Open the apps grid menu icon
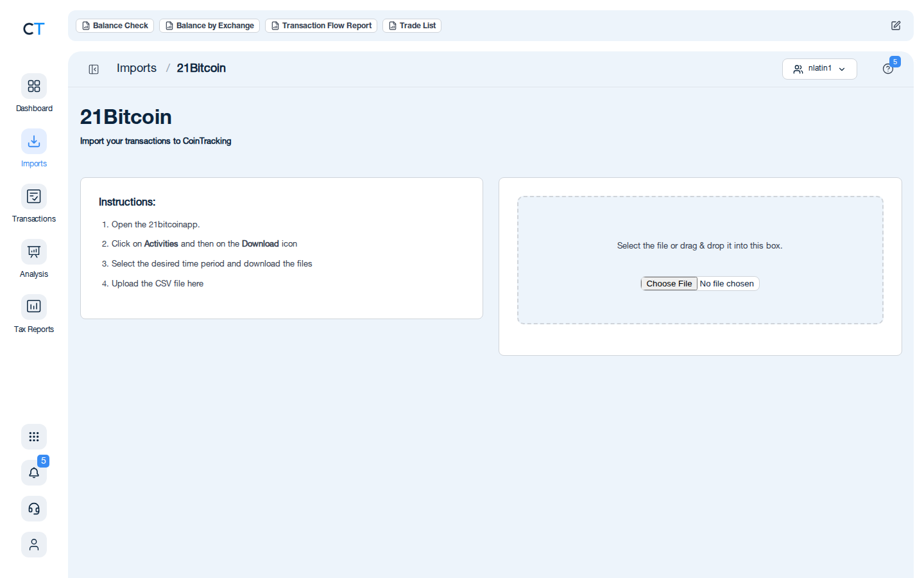The width and height of the screenshot is (924, 578). 34,437
